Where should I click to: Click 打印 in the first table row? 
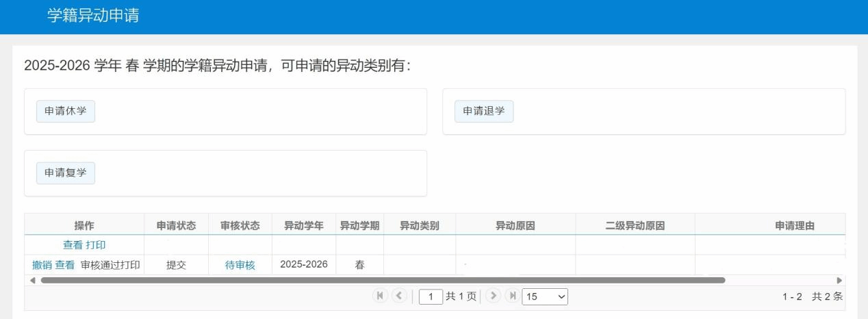[96, 245]
